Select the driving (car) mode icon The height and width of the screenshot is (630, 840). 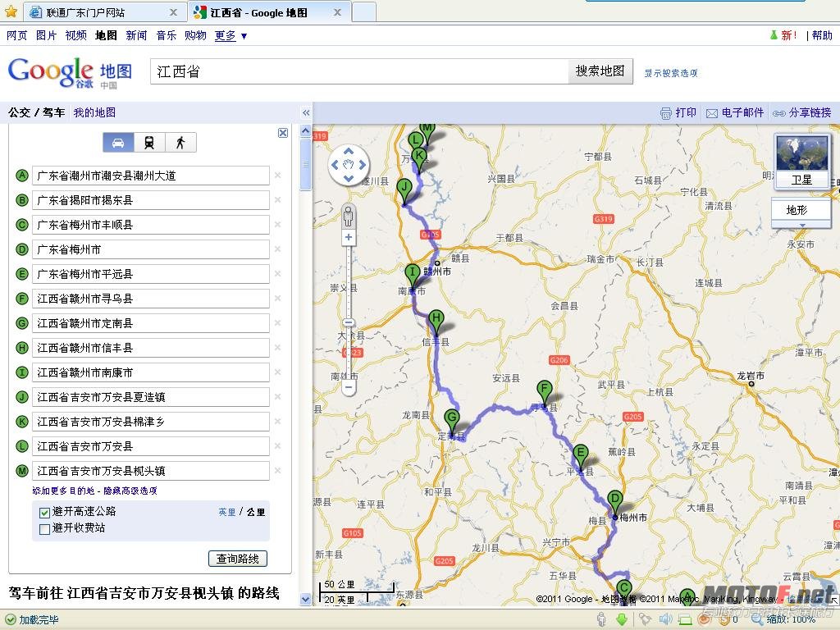coord(119,142)
